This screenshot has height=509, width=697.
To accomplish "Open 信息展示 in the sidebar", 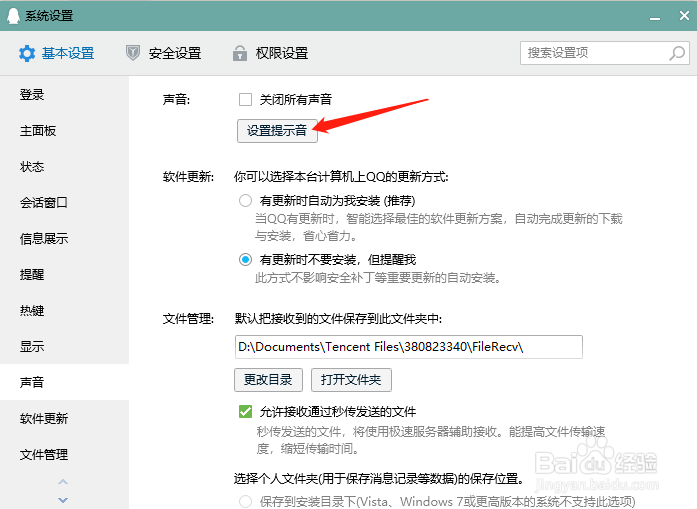I will [x=64, y=239].
